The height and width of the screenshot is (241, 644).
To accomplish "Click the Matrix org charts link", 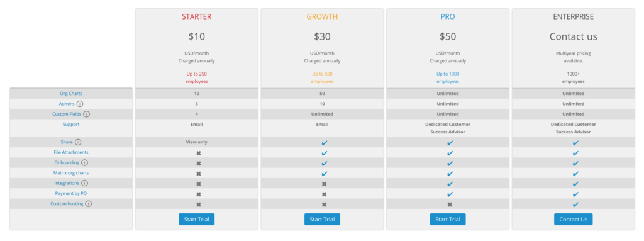I will tap(71, 173).
